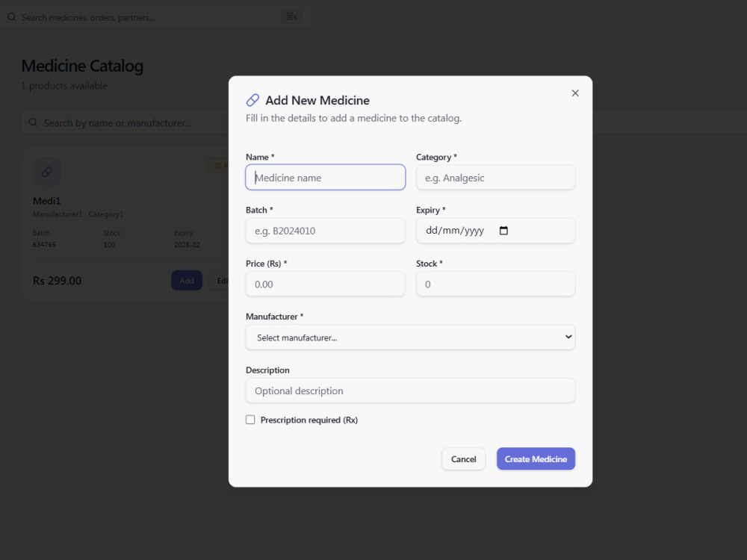Select the Medi1 product name
The image size is (747, 560).
tap(46, 201)
